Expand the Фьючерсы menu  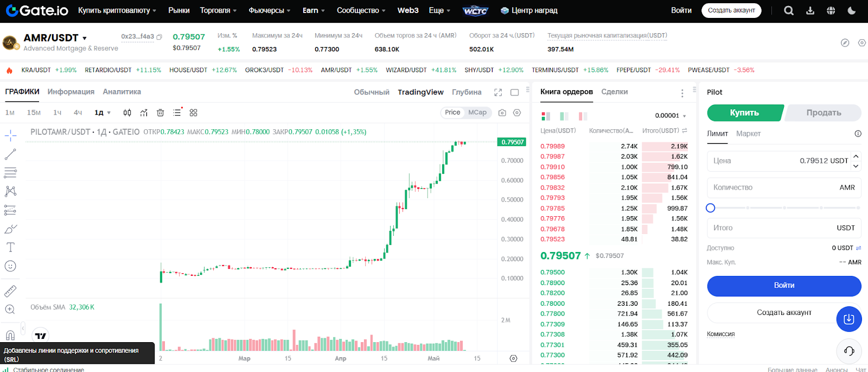pyautogui.click(x=269, y=10)
